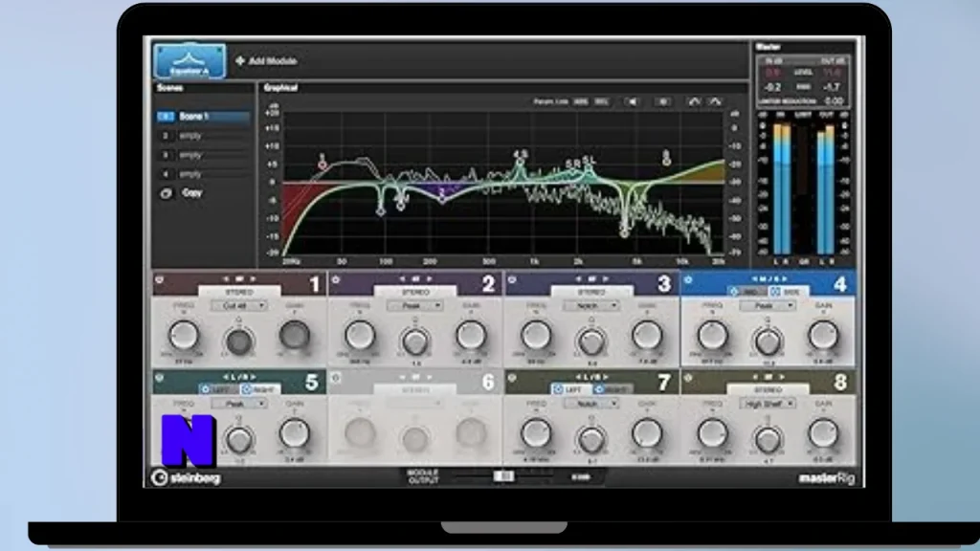Click band 3 previous channel mode arrow
The image size is (980, 551).
coord(579,279)
